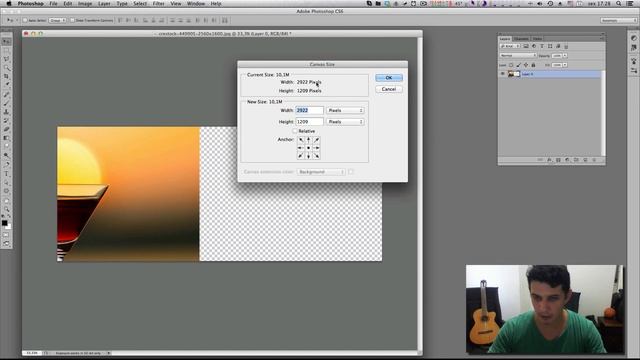
Task: Enable the Relative checkbox
Action: click(295, 131)
